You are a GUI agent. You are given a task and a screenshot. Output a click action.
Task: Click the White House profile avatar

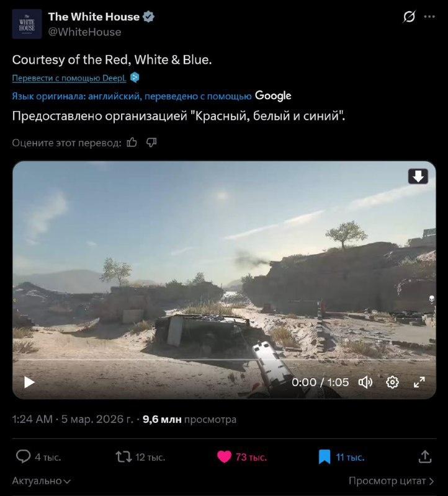(x=27, y=24)
